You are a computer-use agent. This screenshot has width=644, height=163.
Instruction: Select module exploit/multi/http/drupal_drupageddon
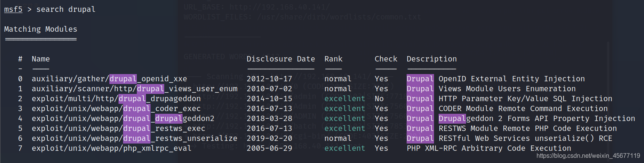point(116,98)
